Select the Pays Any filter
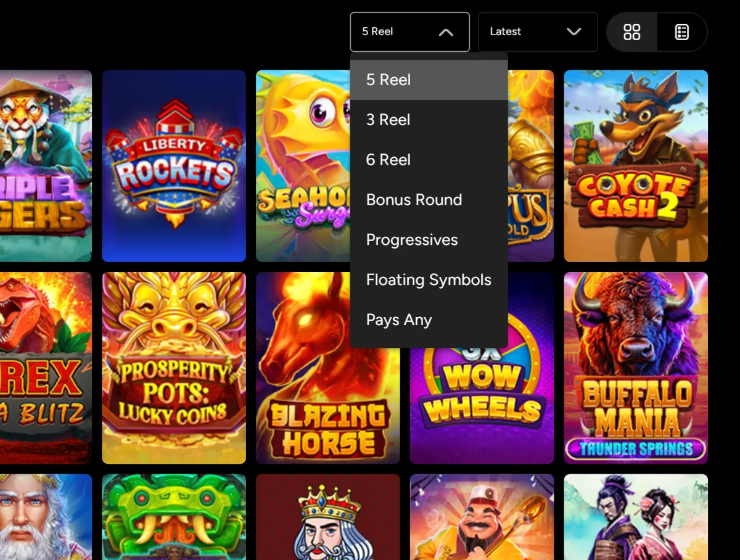The height and width of the screenshot is (560, 740). (x=429, y=320)
